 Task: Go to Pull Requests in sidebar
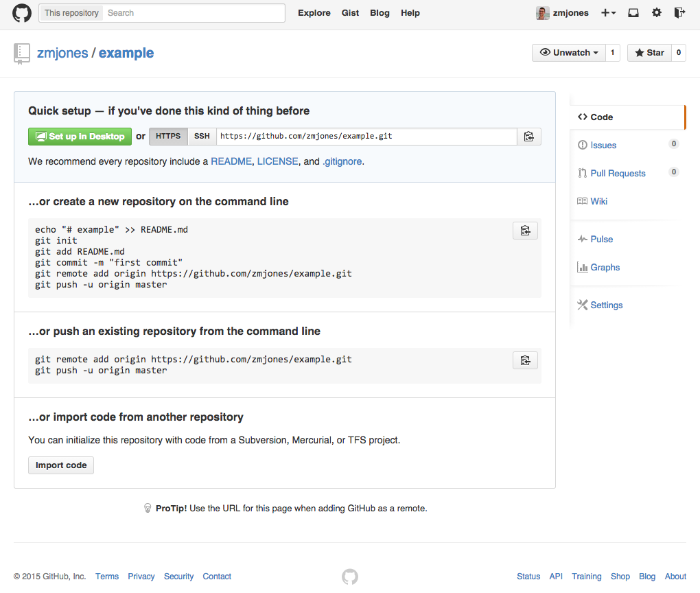point(618,174)
